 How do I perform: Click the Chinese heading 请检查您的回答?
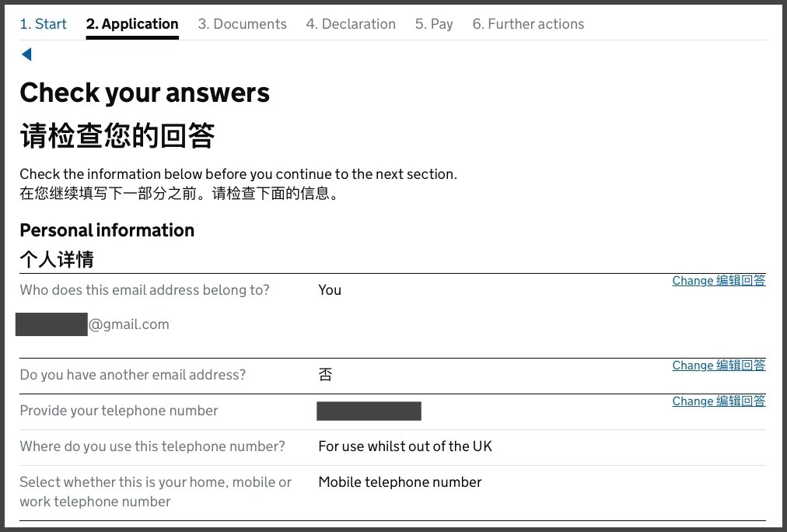tap(117, 135)
